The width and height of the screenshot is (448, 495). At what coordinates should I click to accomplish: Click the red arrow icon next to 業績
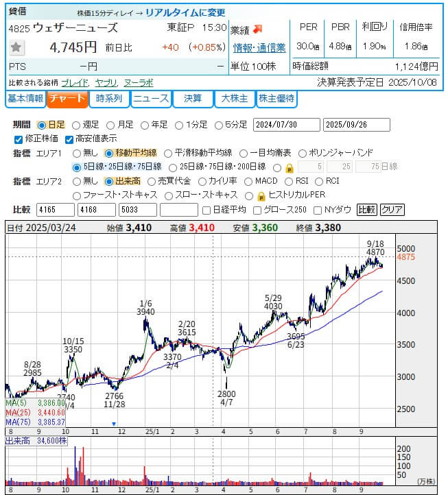257,29
